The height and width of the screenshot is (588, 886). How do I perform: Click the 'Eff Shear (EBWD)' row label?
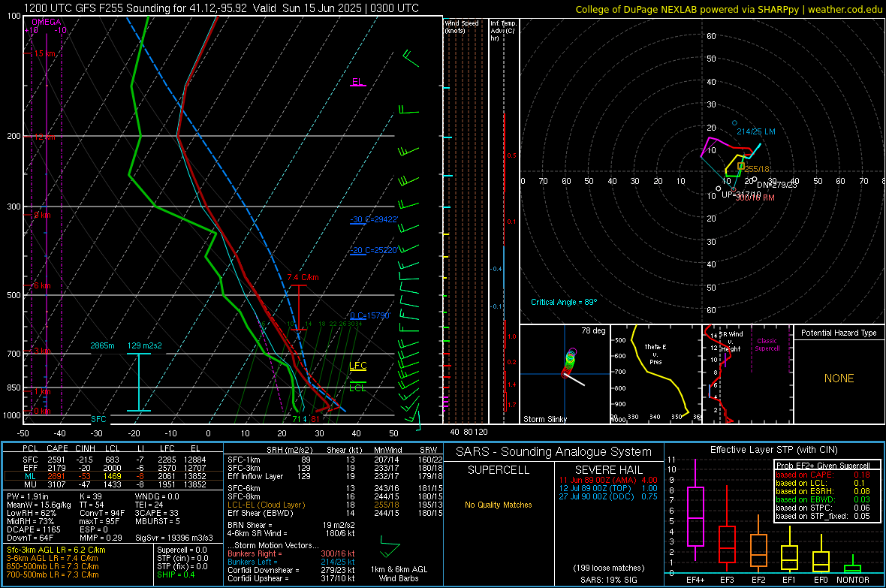261,514
